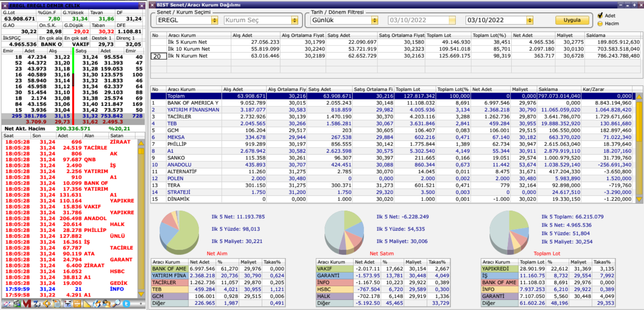The width and height of the screenshot is (644, 310).
Task: Open the Twitter bird icon
Action: [x=126, y=304]
